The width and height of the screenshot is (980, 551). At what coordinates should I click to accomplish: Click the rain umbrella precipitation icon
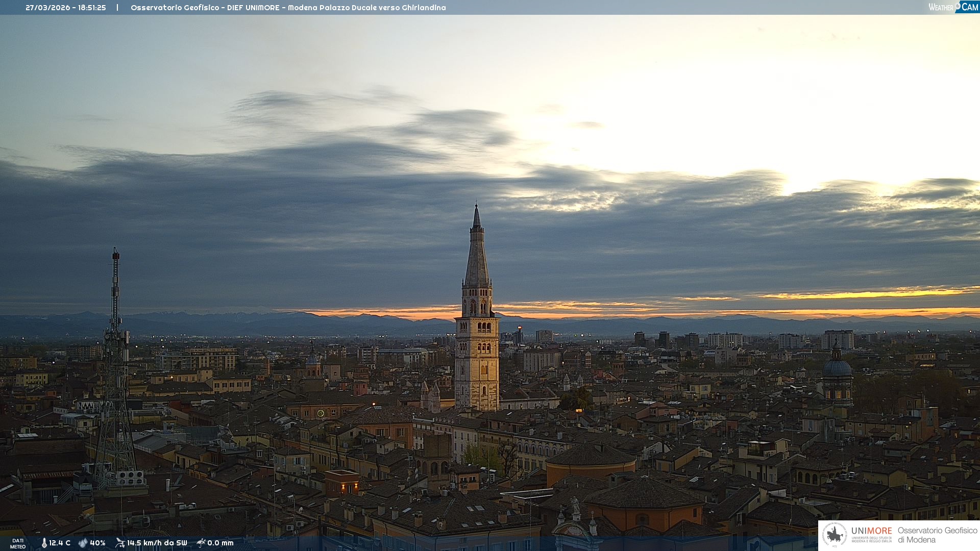201,543
